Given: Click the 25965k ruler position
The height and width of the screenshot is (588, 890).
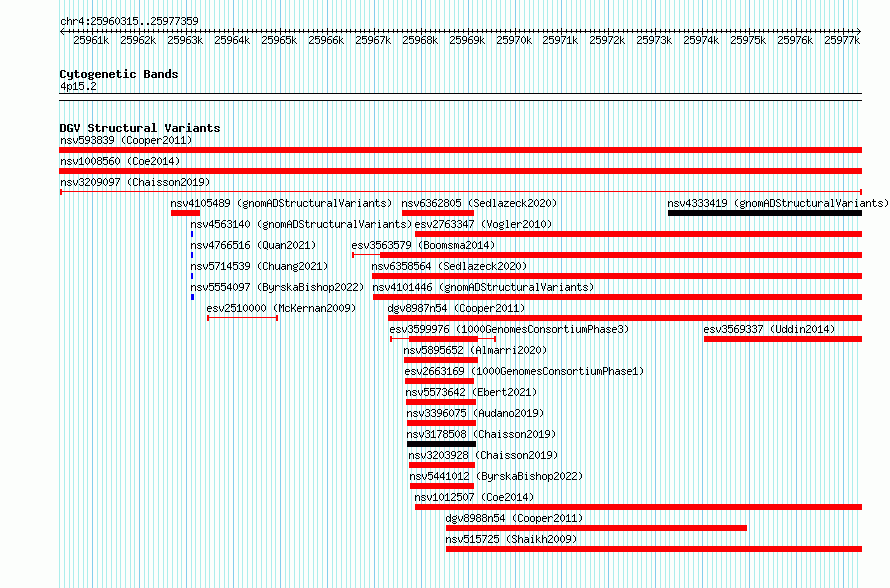Looking at the screenshot, I should coord(279,40).
